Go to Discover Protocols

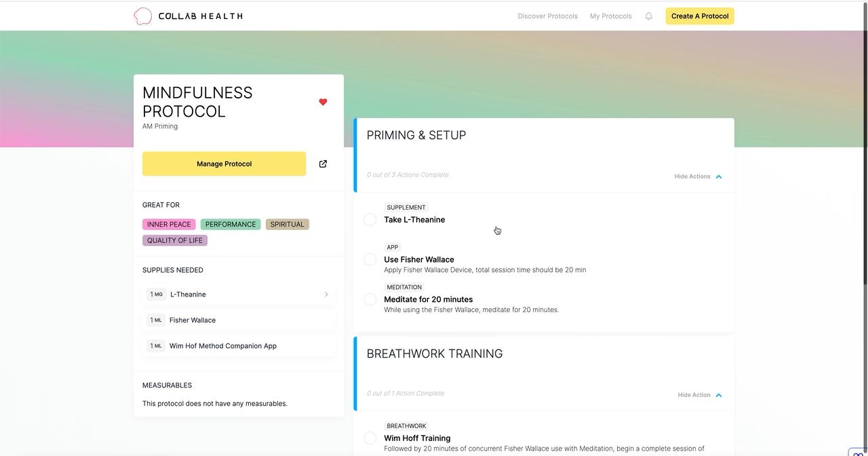(548, 16)
